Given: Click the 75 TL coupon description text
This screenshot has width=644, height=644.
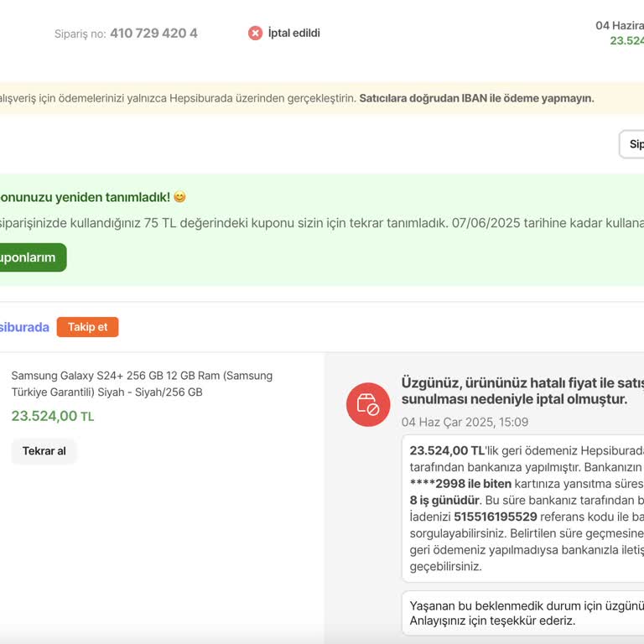Looking at the screenshot, I should [x=322, y=223].
